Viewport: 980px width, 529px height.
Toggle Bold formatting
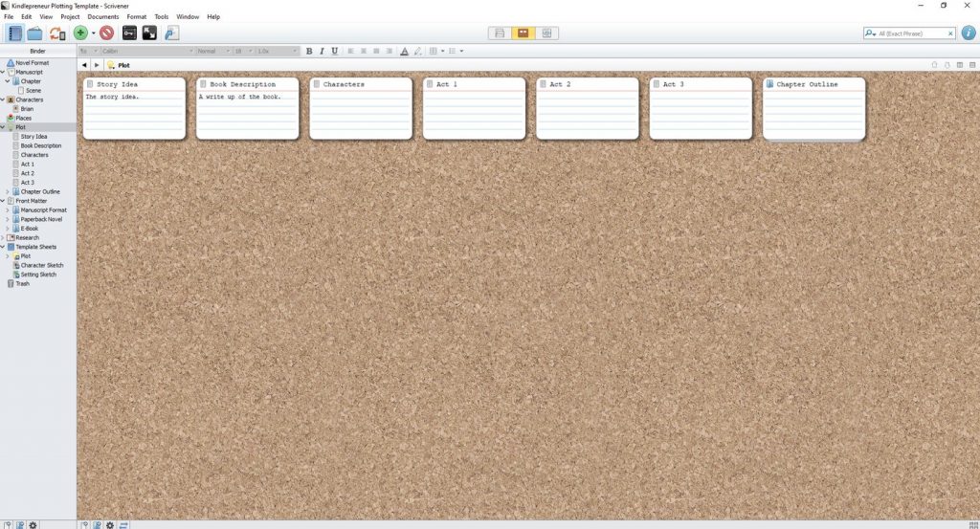point(309,52)
